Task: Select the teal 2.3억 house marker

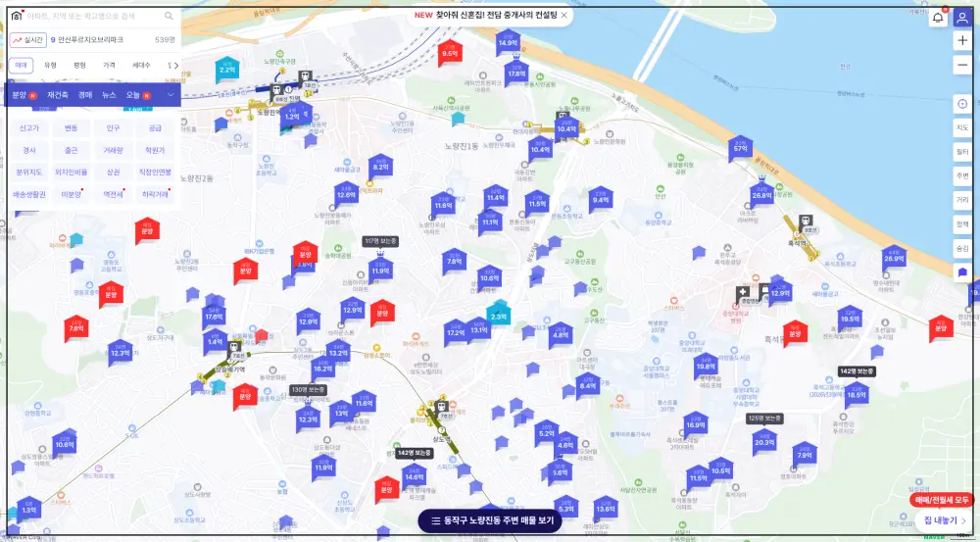Action: [498, 313]
